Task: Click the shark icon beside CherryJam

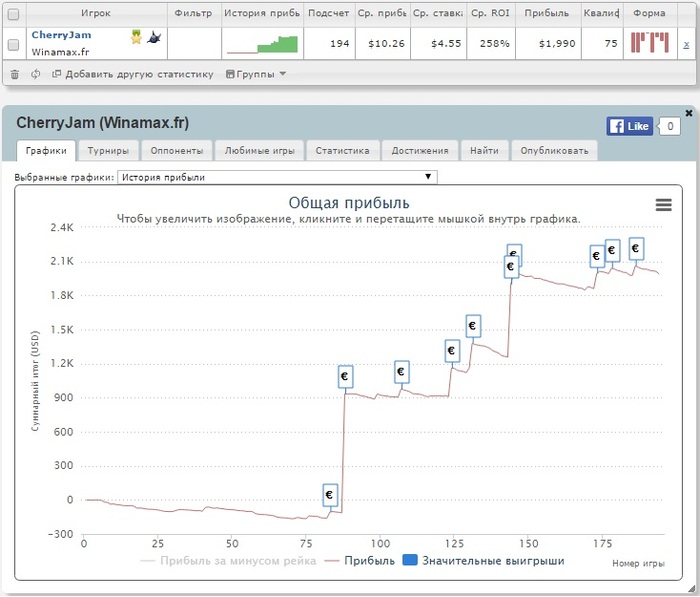Action: click(x=154, y=38)
